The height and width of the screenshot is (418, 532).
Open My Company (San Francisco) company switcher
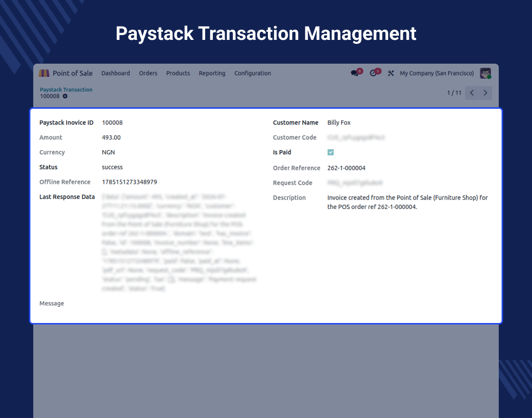pyautogui.click(x=437, y=73)
